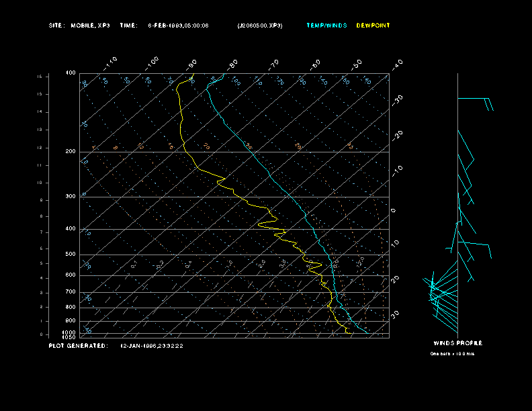Click the cyan 'TEMP/WINDS' legend label
The image size is (532, 411).
coord(326,26)
